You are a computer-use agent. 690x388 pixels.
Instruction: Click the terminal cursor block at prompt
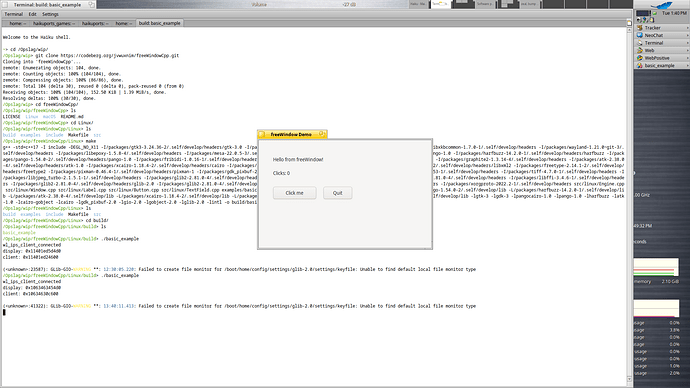click(4, 312)
